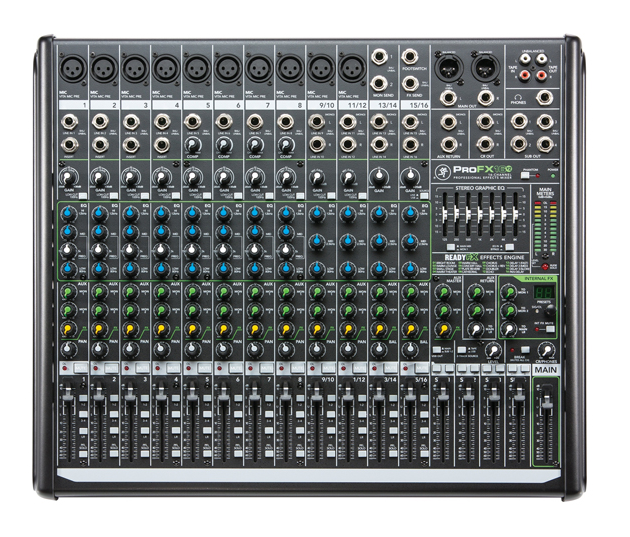Select white Tape In RCA jack
This screenshot has width=630, height=537.
click(525, 59)
